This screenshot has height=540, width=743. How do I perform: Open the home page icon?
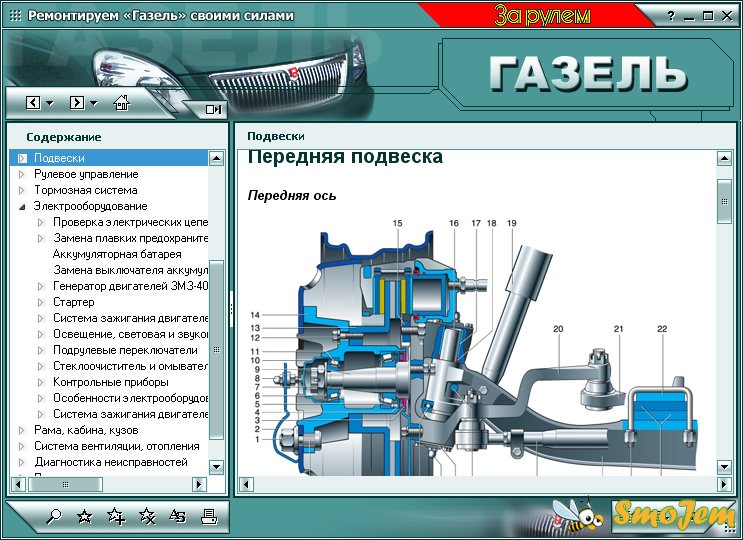click(x=121, y=102)
